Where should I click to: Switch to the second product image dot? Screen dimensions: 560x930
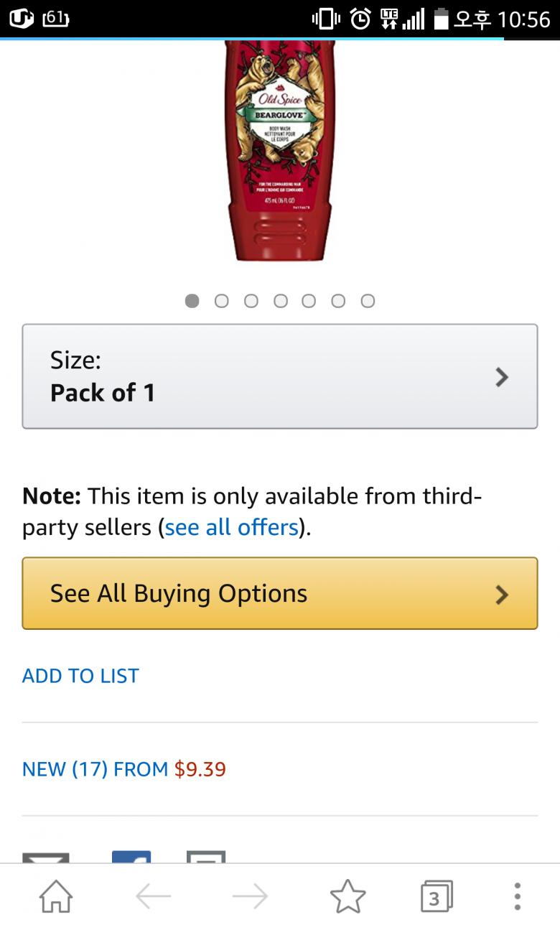(x=221, y=301)
